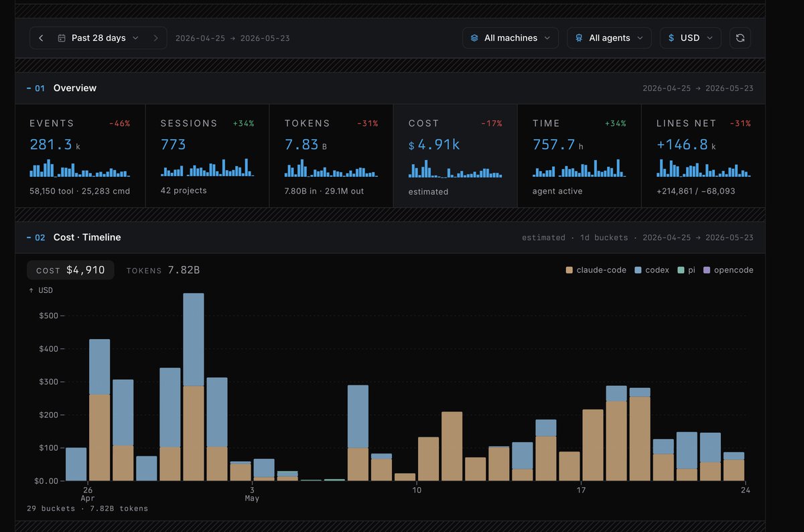Screen dimensions: 804x532
Task: Click the +34% sessions change badge
Action: (x=243, y=123)
